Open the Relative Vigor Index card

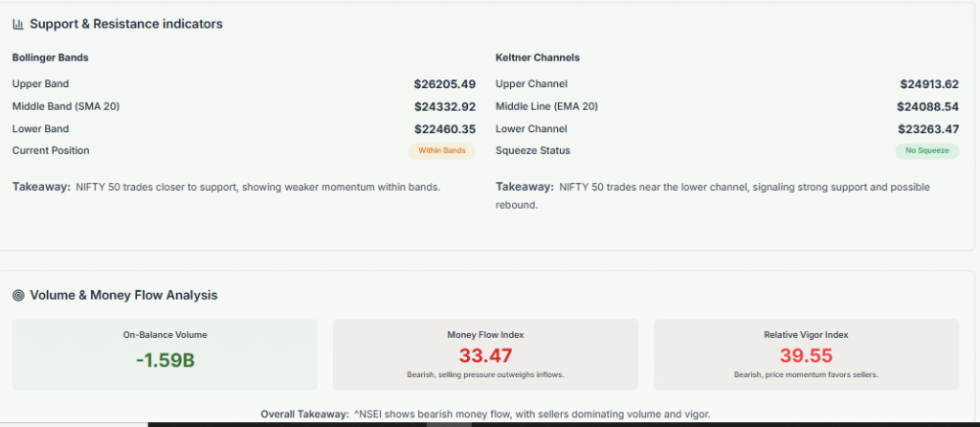806,353
